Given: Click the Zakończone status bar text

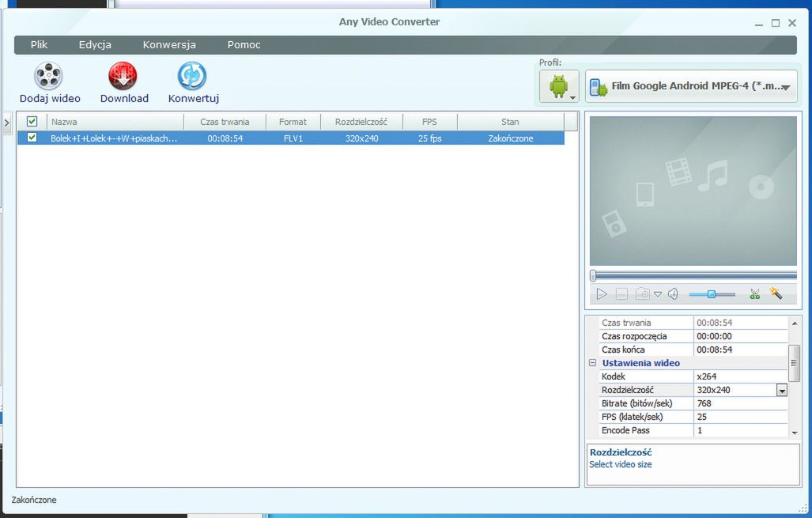Looking at the screenshot, I should pyautogui.click(x=34, y=500).
